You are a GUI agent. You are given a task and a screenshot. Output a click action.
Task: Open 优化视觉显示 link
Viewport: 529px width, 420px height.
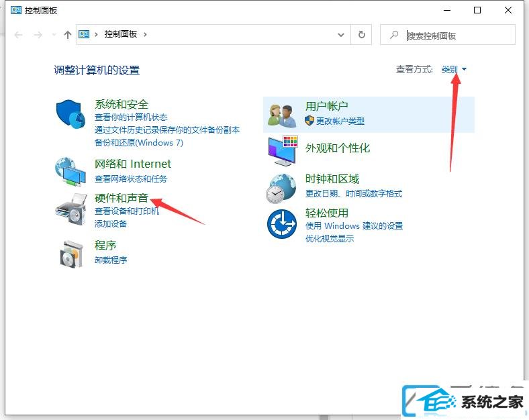329,238
